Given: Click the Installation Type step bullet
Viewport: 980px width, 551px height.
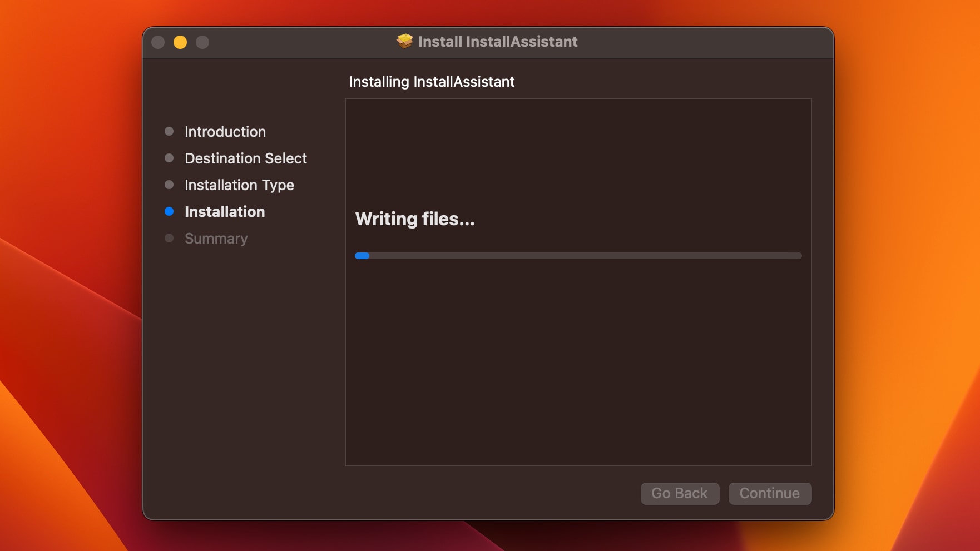Looking at the screenshot, I should pyautogui.click(x=170, y=185).
